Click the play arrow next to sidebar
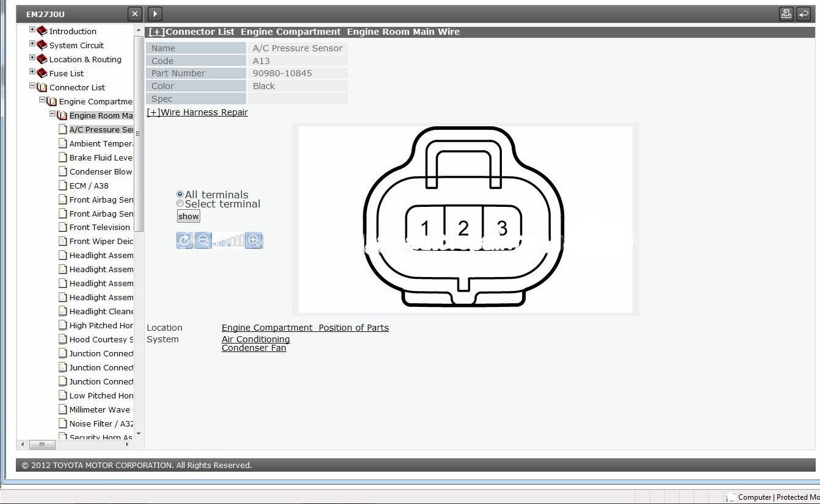 coord(154,14)
